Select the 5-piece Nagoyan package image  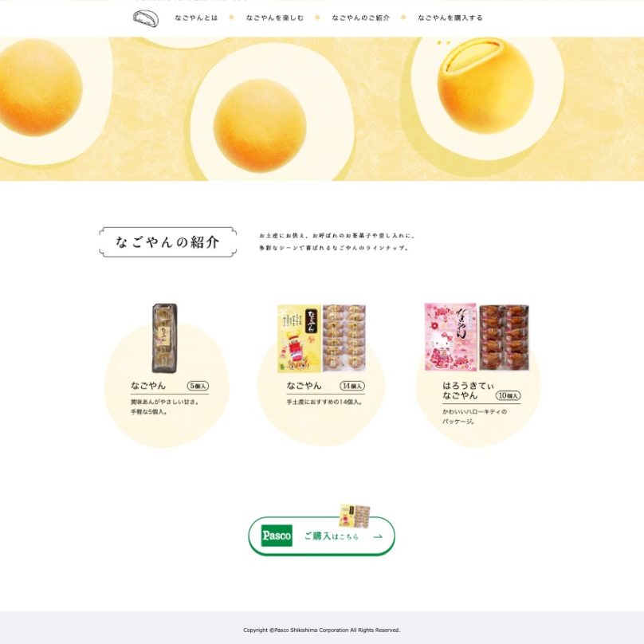pyautogui.click(x=165, y=338)
